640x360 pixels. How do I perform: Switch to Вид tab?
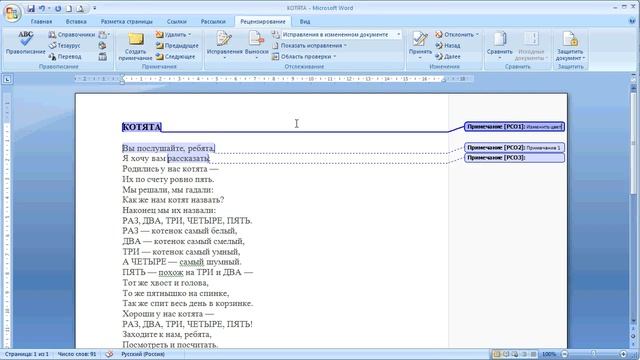point(305,22)
